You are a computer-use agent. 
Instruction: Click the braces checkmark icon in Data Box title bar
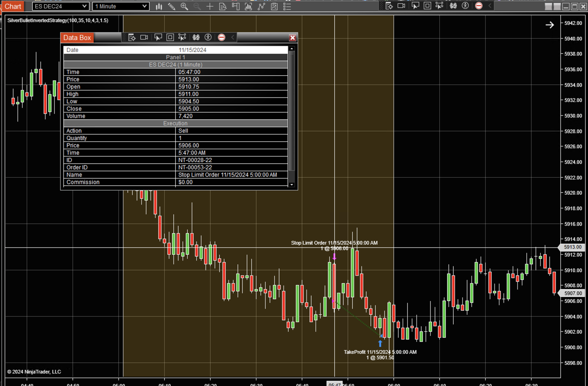point(196,38)
